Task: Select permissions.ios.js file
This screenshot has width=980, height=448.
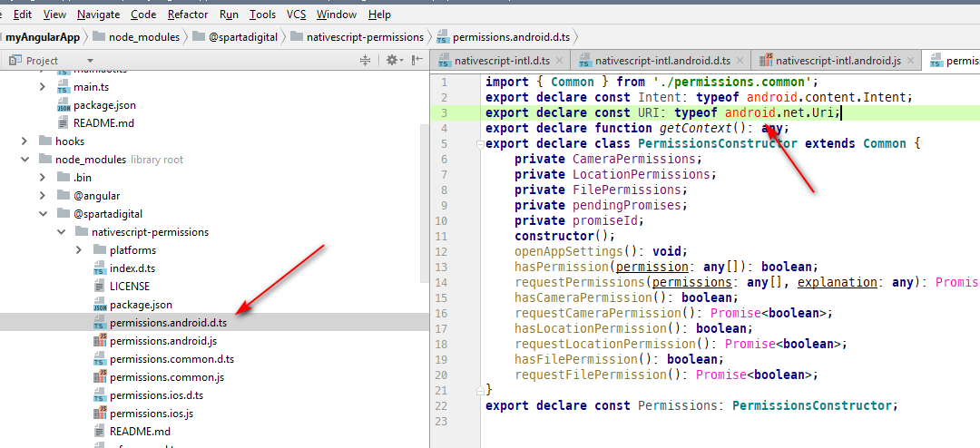Action: click(152, 414)
